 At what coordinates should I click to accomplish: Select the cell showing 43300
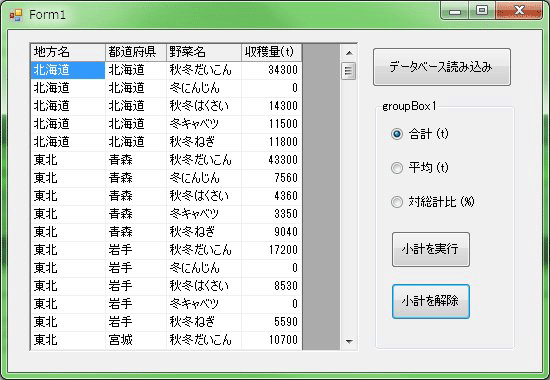coord(271,160)
